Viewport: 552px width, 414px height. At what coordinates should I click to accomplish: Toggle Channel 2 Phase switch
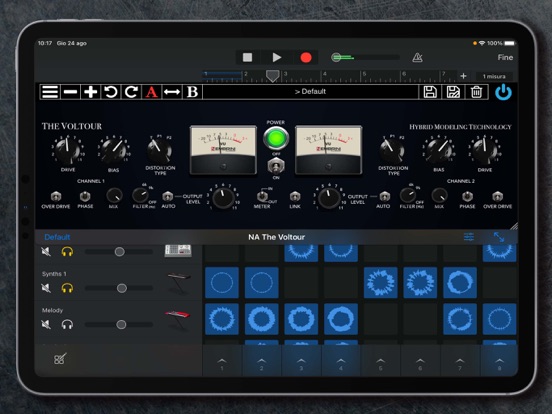(x=467, y=196)
